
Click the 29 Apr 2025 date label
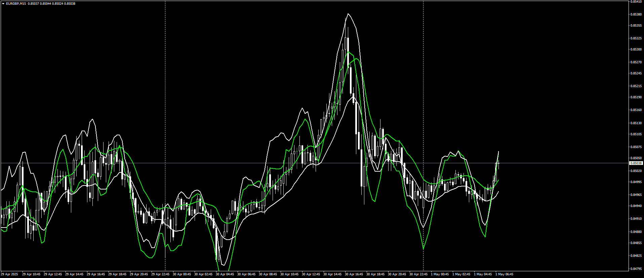[x=9, y=274]
